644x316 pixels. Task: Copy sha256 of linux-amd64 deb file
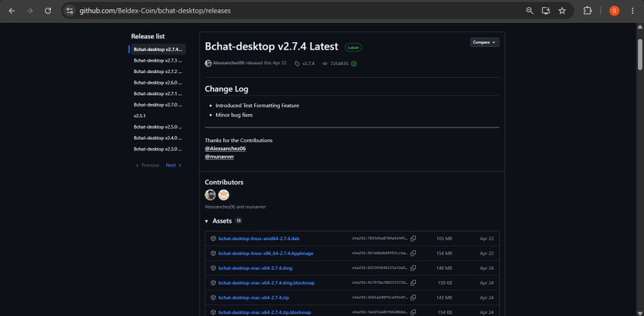413,239
